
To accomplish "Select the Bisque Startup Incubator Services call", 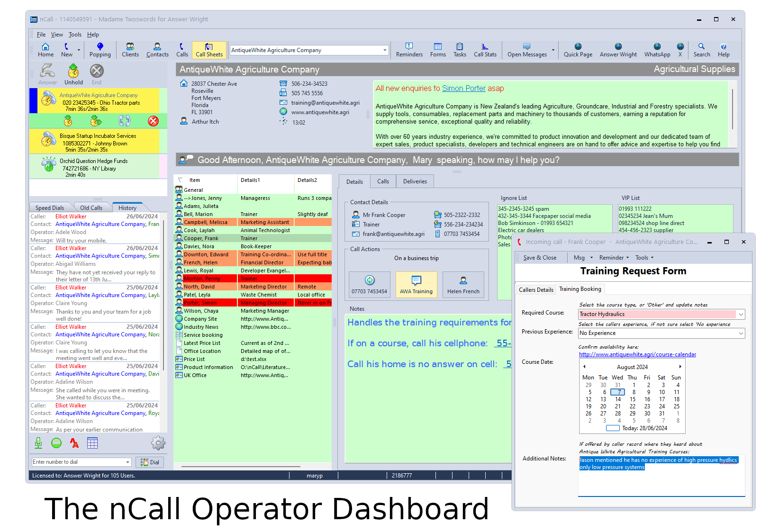I will 98,141.
